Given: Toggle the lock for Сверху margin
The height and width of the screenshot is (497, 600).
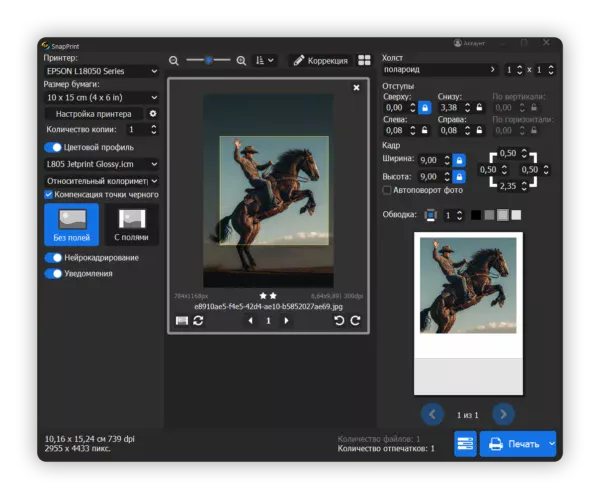Looking at the screenshot, I should coord(425,108).
